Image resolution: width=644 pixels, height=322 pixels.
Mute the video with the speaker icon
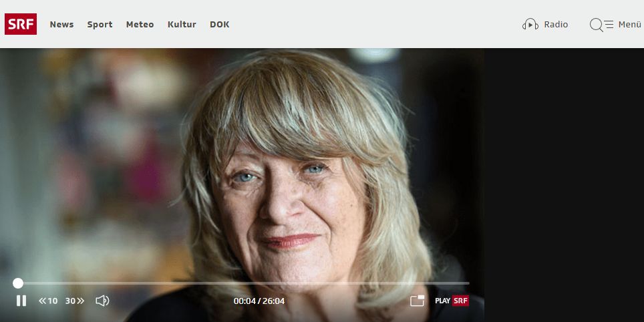(102, 301)
